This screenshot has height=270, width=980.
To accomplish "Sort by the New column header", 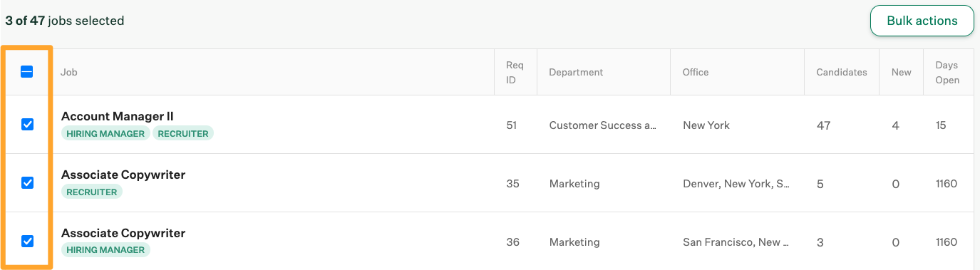I will click(x=902, y=72).
